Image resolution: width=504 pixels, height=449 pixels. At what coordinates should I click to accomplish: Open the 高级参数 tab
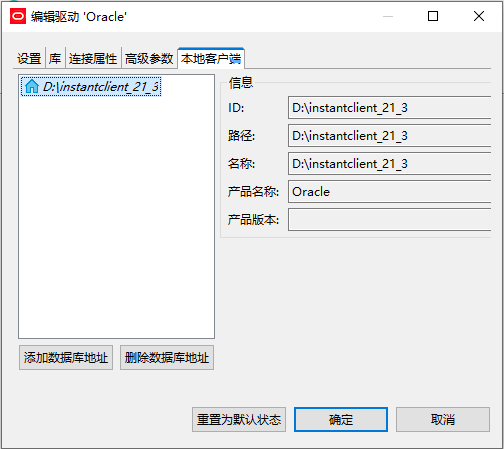click(x=149, y=59)
